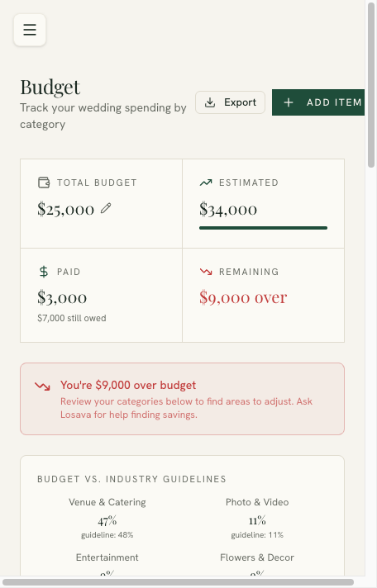Click the downward trend icon beside Remaining
377x588 pixels.
coord(206,272)
